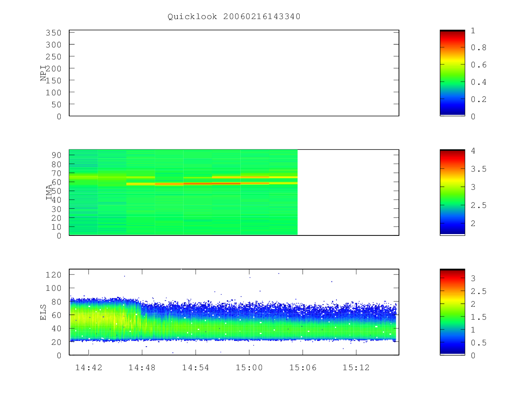532x399 pixels.
Task: Click the 250 tick on NPI axis
Action: pyautogui.click(x=55, y=57)
